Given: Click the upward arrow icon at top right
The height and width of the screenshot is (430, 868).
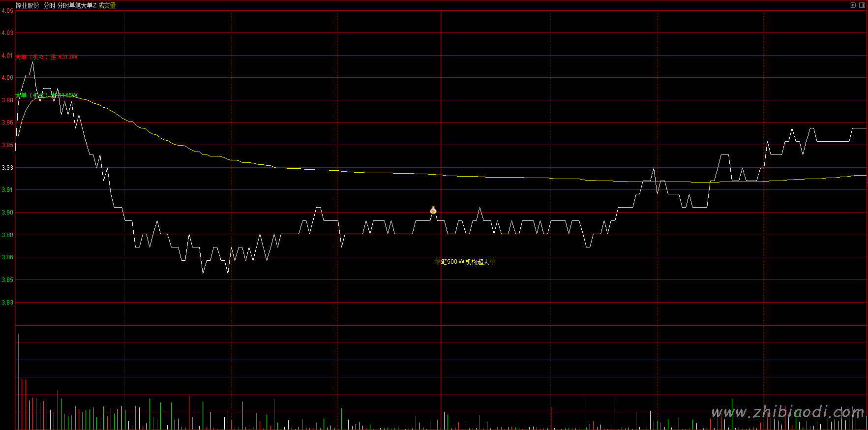Looking at the screenshot, I should pos(853,5).
